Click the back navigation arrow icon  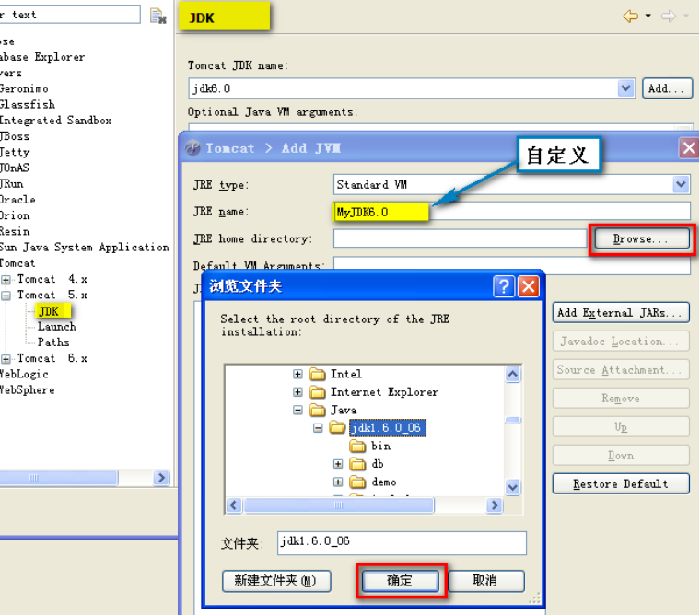pos(630,17)
